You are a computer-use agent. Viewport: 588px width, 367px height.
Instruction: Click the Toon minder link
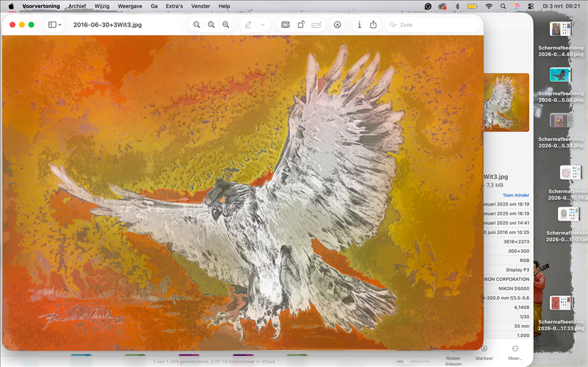click(x=515, y=195)
